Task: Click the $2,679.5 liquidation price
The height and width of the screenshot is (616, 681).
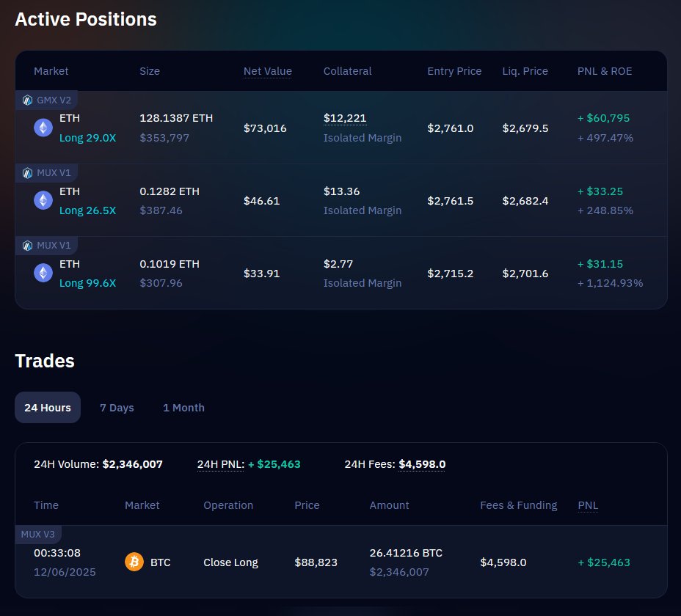Action: 525,128
